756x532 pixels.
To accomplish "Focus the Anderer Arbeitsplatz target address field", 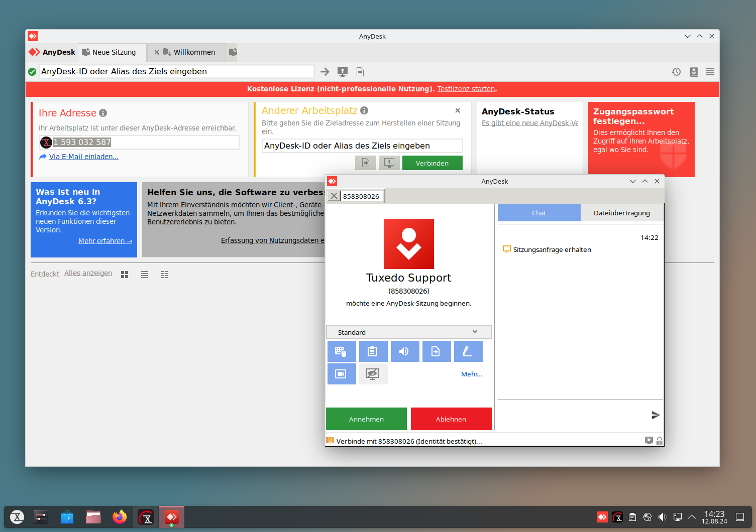I will 362,146.
